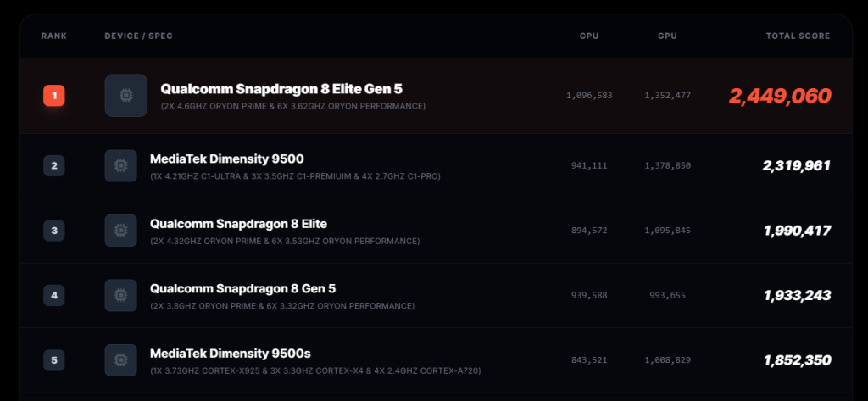The height and width of the screenshot is (401, 868).
Task: Click the rank 3 badge
Action: click(x=54, y=231)
